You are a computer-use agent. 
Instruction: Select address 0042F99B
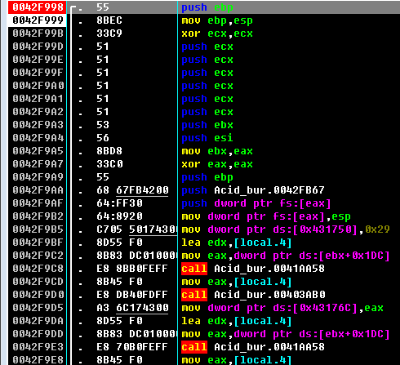point(38,33)
